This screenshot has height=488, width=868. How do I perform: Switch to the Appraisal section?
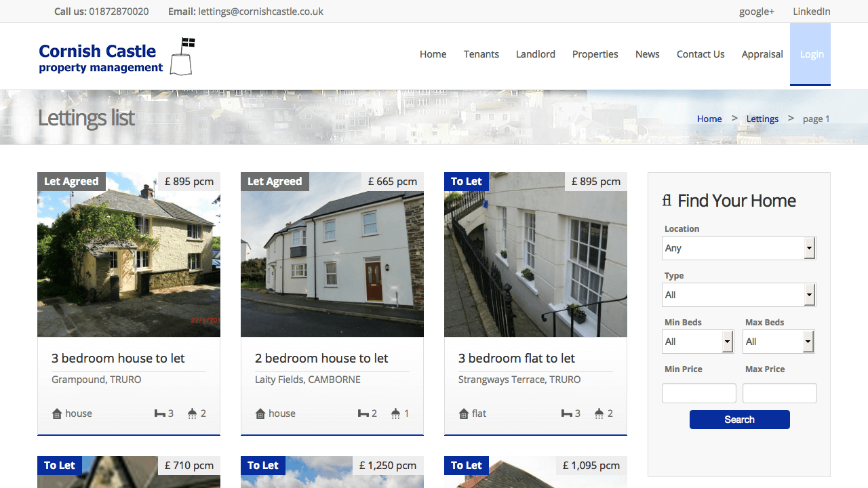pyautogui.click(x=762, y=54)
